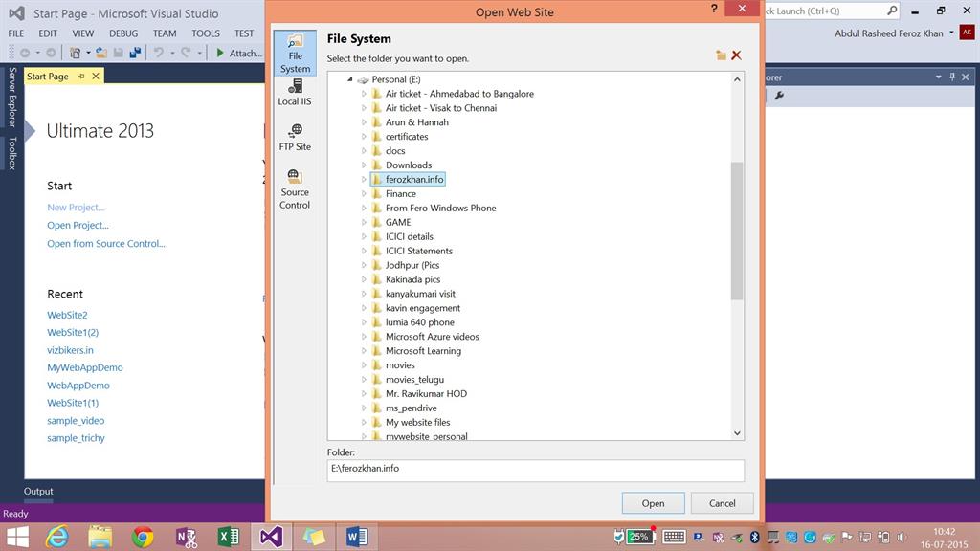Open the TOOLS menu
The width and height of the screenshot is (980, 551).
pos(205,33)
